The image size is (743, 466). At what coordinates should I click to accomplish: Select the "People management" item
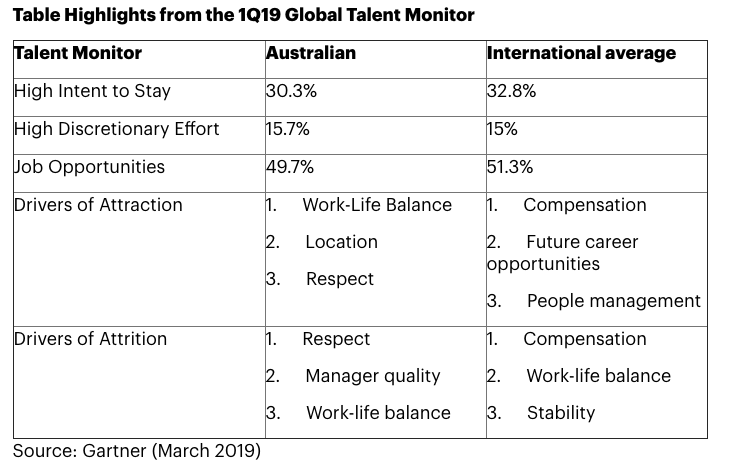pyautogui.click(x=613, y=301)
